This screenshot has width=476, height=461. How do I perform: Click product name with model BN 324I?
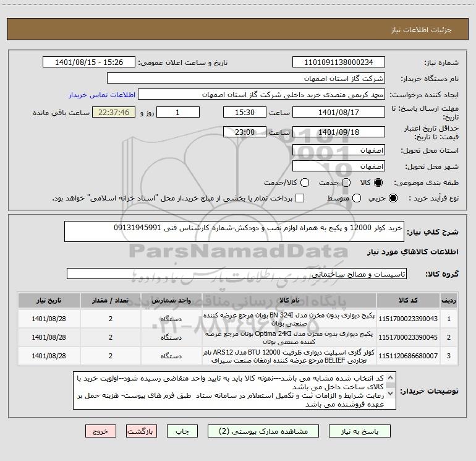tap(289, 319)
